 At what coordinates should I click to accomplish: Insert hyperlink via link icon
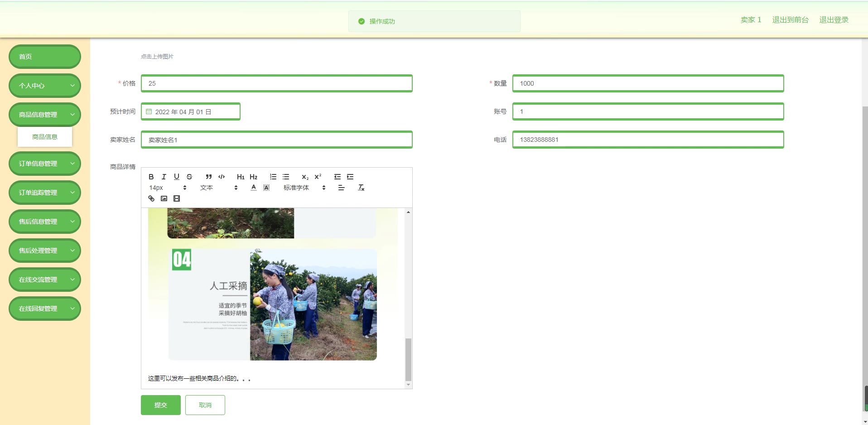click(151, 198)
